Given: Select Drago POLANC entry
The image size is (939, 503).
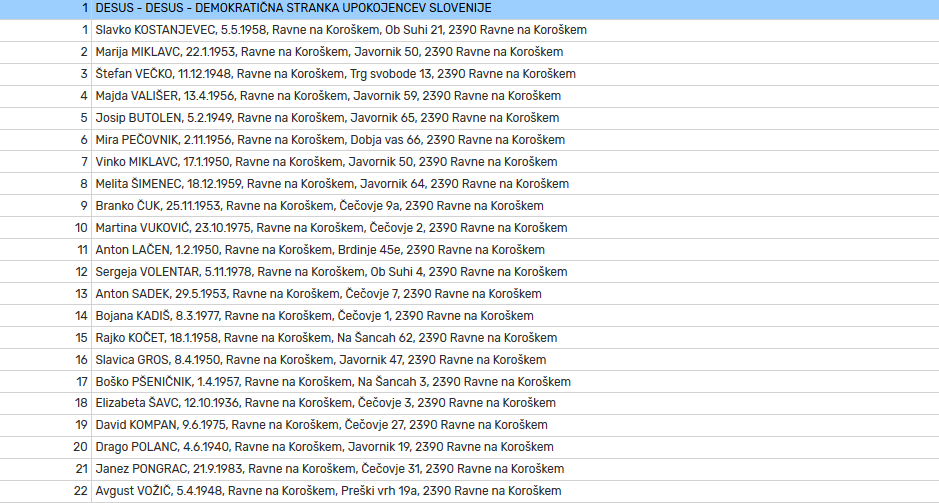Looking at the screenshot, I should [x=470, y=447].
